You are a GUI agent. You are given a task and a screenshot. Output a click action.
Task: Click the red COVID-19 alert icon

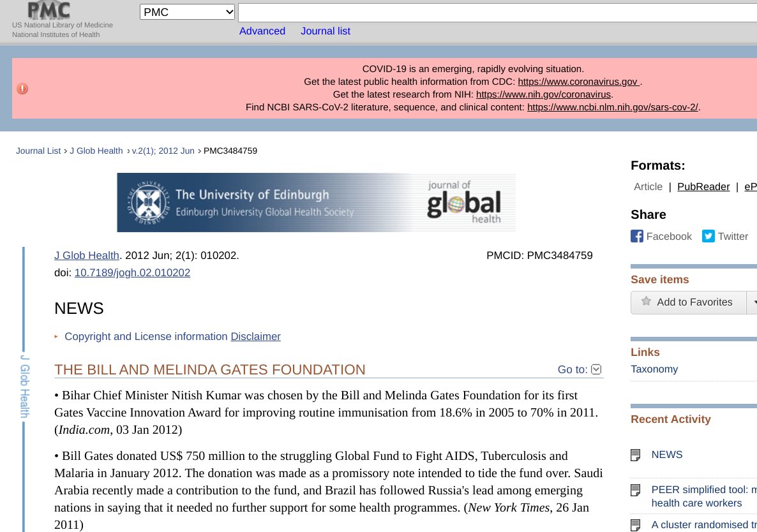point(22,89)
